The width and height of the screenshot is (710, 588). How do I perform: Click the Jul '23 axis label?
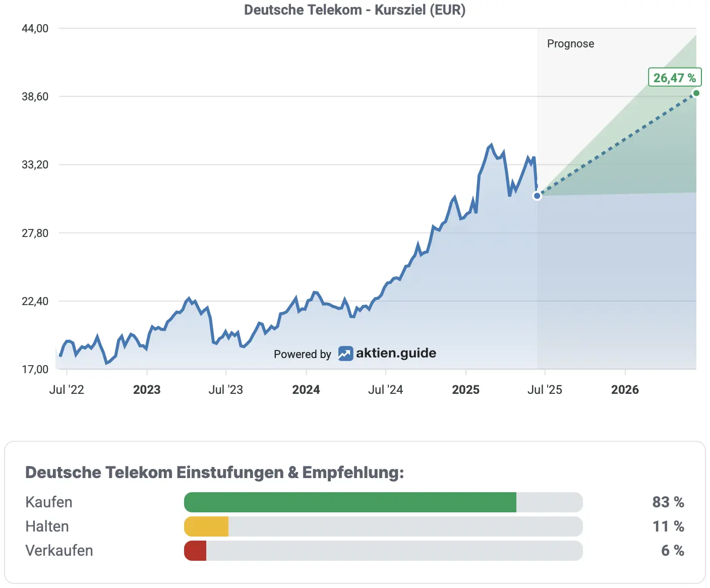point(226,389)
